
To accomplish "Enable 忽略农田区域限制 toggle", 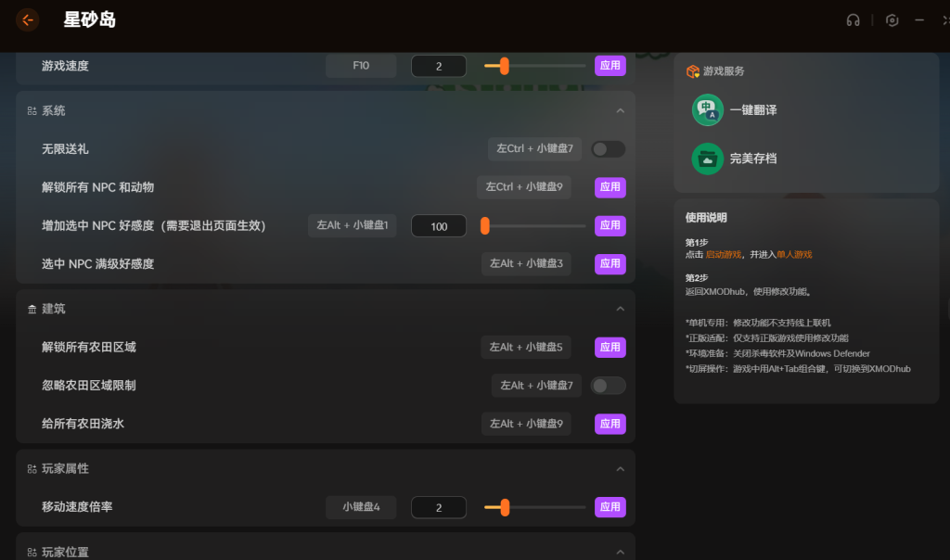I will click(x=609, y=386).
